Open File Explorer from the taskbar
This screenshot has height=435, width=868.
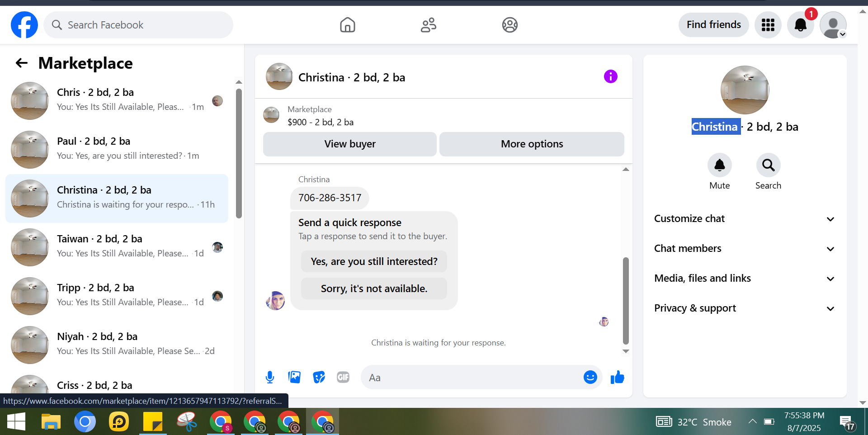[51, 422]
